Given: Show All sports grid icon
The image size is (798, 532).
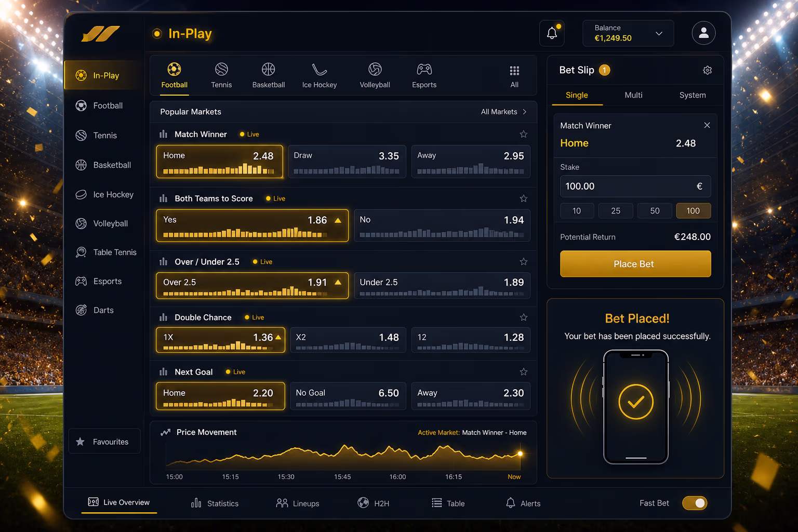Looking at the screenshot, I should click(x=514, y=76).
